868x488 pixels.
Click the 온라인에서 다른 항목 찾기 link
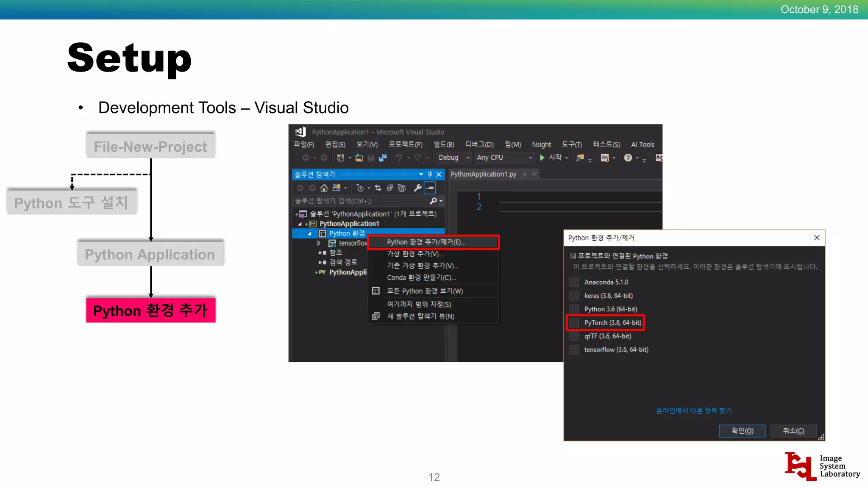tap(694, 410)
